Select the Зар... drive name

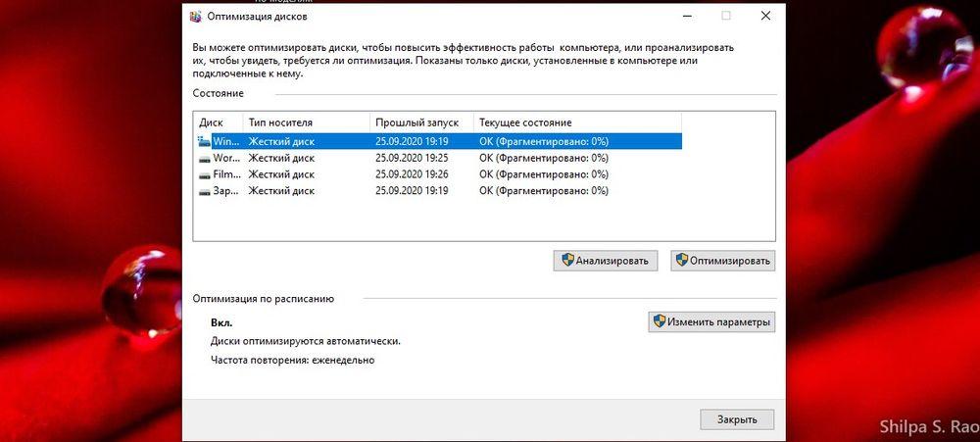pyautogui.click(x=225, y=191)
